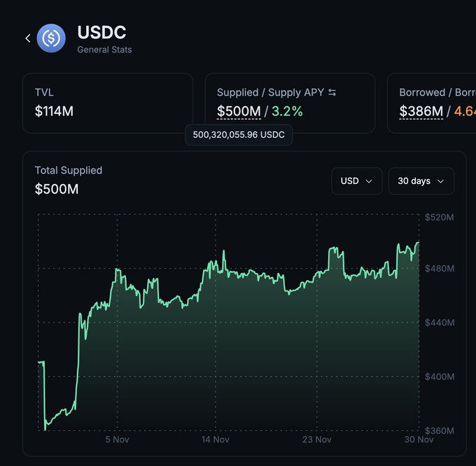Click the 500,320,055.96 USDC tooltip
Screen dimensions: 476x466
pyautogui.click(x=239, y=135)
